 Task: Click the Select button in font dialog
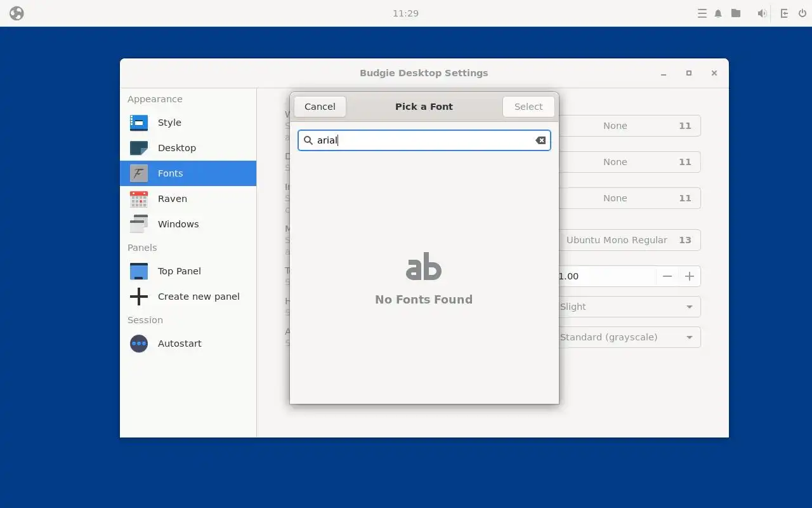click(528, 107)
